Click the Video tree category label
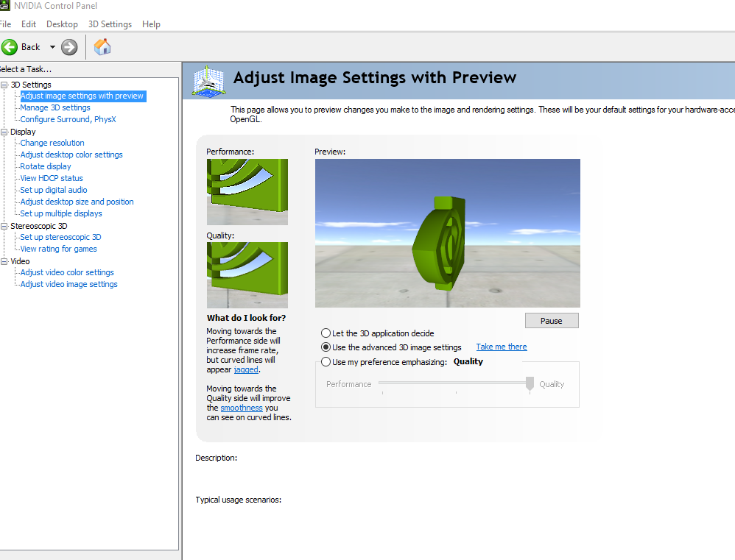This screenshot has width=735, height=560. tap(20, 261)
